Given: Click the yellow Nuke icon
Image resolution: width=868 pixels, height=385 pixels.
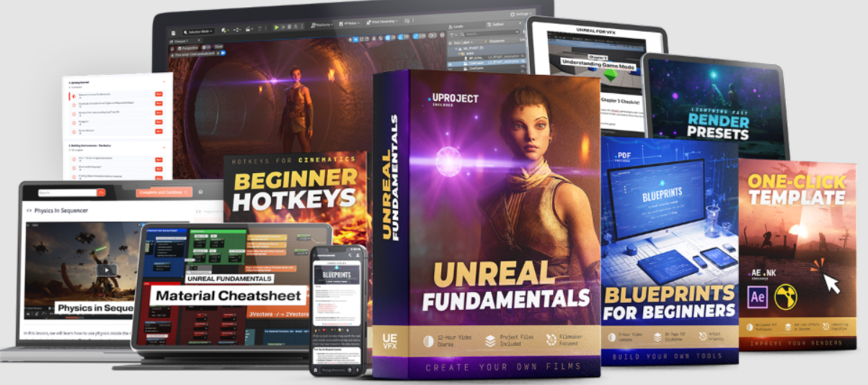Looking at the screenshot, I should pos(786,296).
